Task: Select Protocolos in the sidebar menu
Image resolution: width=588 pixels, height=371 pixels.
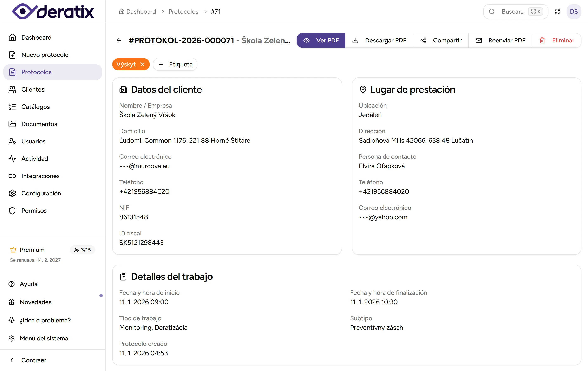Action: click(36, 72)
